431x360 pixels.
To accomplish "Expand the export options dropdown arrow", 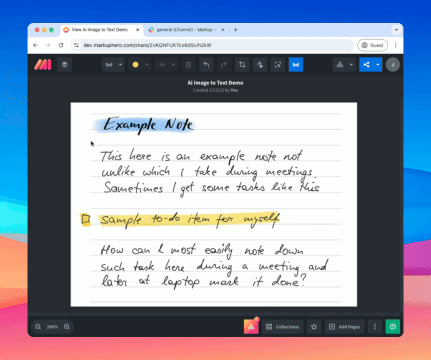I will pyautogui.click(x=351, y=65).
